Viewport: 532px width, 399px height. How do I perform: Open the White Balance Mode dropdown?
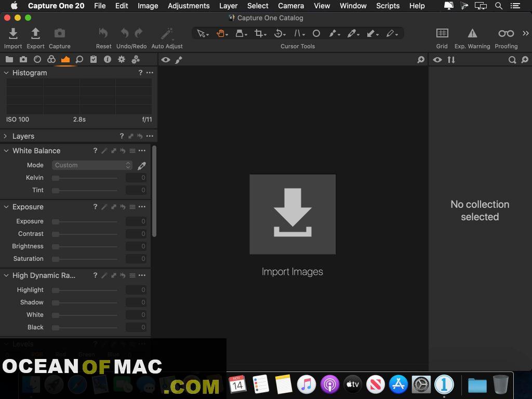pyautogui.click(x=92, y=165)
